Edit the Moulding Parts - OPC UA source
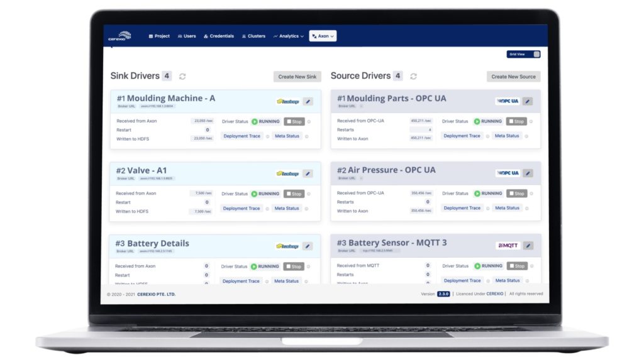The width and height of the screenshot is (644, 362). pyautogui.click(x=528, y=101)
